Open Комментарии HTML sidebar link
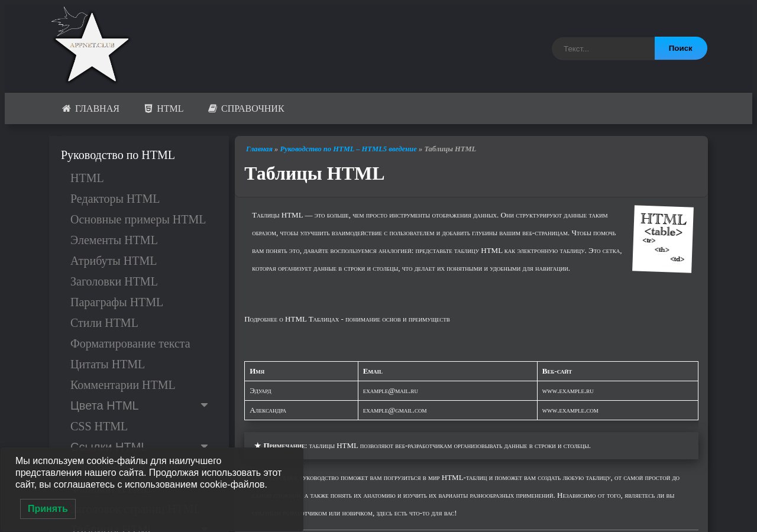The width and height of the screenshot is (757, 532). pyautogui.click(x=122, y=385)
